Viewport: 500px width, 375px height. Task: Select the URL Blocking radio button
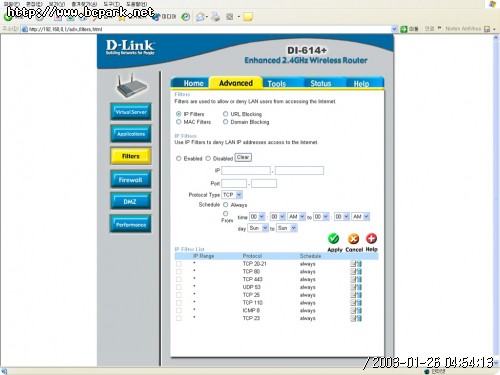point(226,114)
